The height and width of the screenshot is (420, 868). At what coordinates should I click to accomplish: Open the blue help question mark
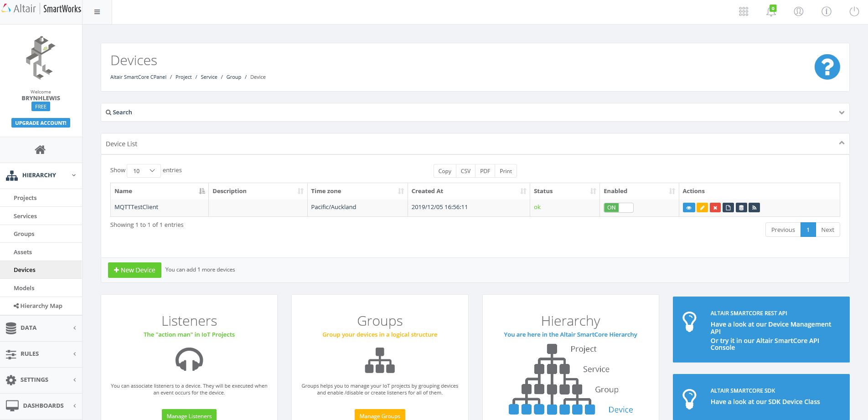pos(827,67)
